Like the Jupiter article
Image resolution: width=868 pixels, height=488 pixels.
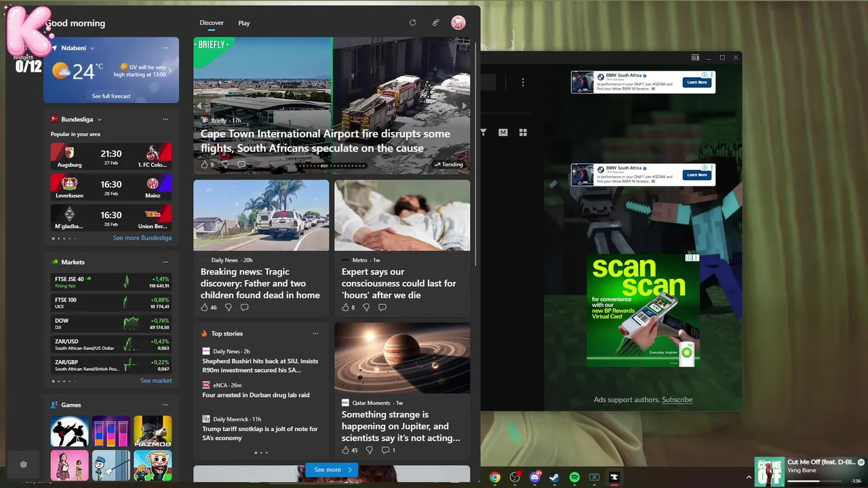point(345,450)
